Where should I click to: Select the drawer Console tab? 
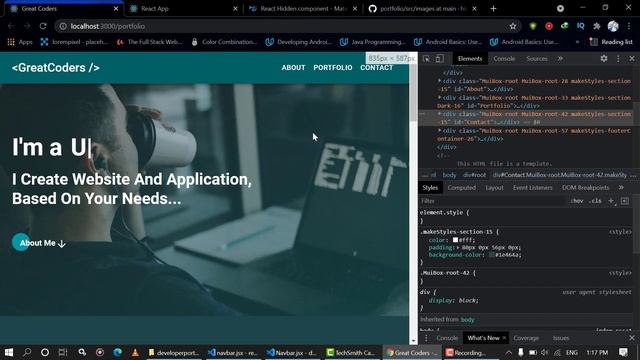pyautogui.click(x=447, y=338)
